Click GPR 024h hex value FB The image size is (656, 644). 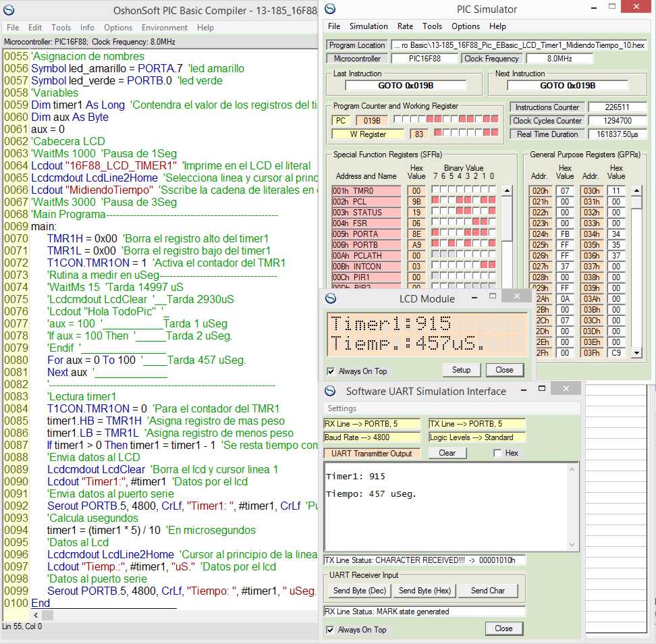565,234
